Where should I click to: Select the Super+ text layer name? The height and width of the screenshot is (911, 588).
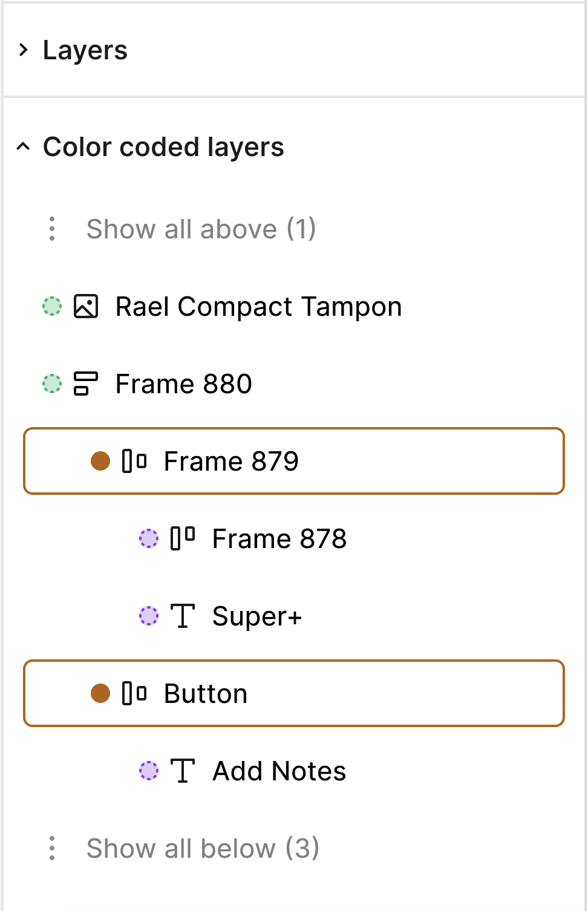point(256,616)
